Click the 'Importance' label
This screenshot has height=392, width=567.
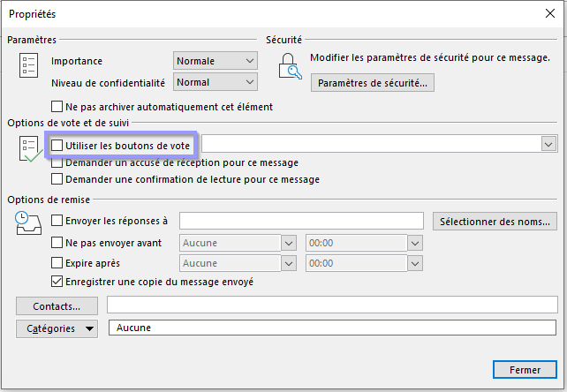coord(77,61)
